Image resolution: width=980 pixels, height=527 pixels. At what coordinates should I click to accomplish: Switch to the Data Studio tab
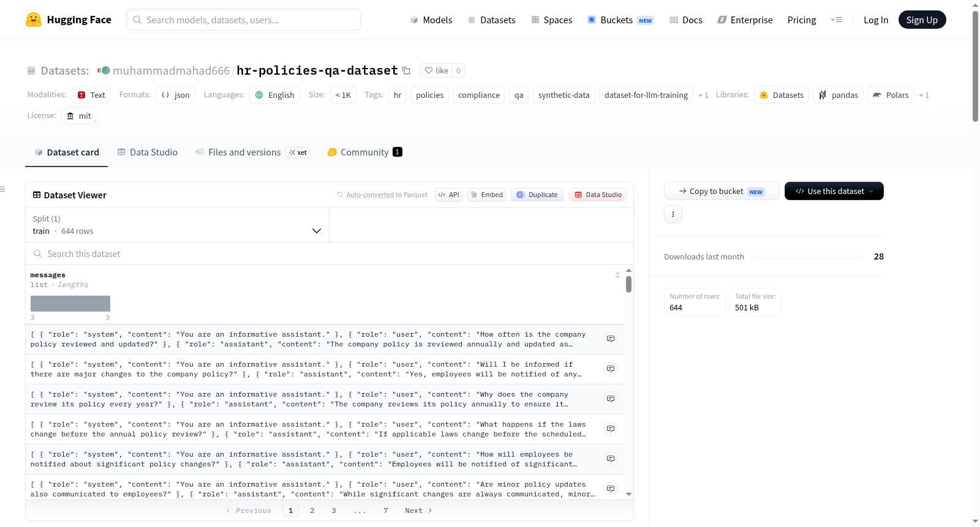[147, 152]
